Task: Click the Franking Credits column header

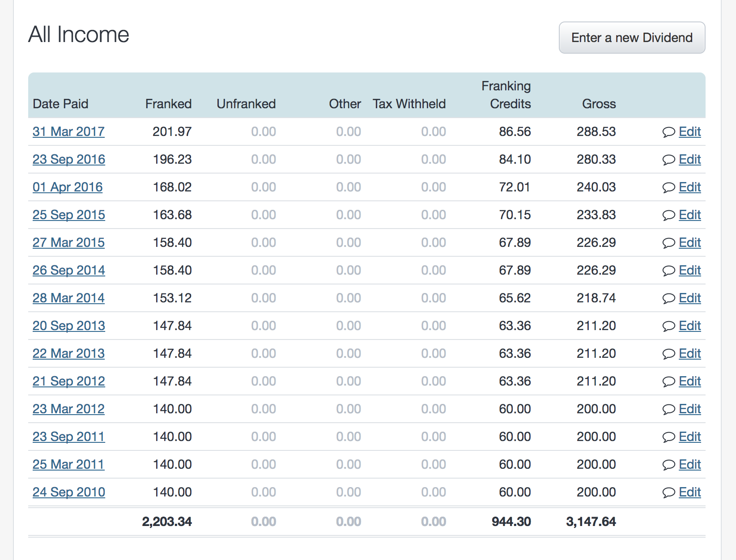Action: pyautogui.click(x=509, y=95)
